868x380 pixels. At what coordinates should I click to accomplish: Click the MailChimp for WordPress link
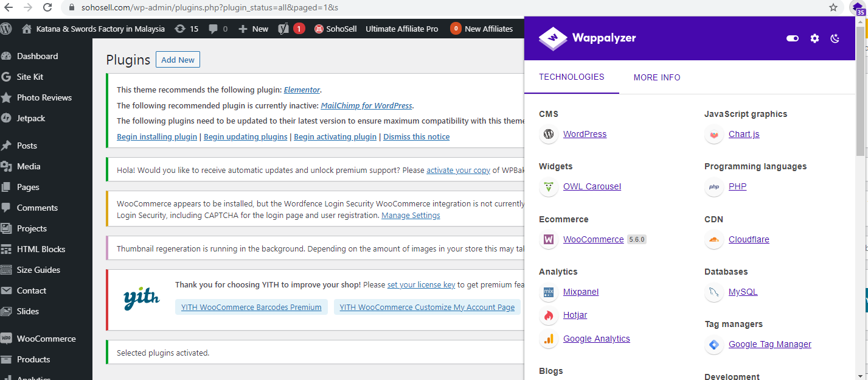point(366,105)
